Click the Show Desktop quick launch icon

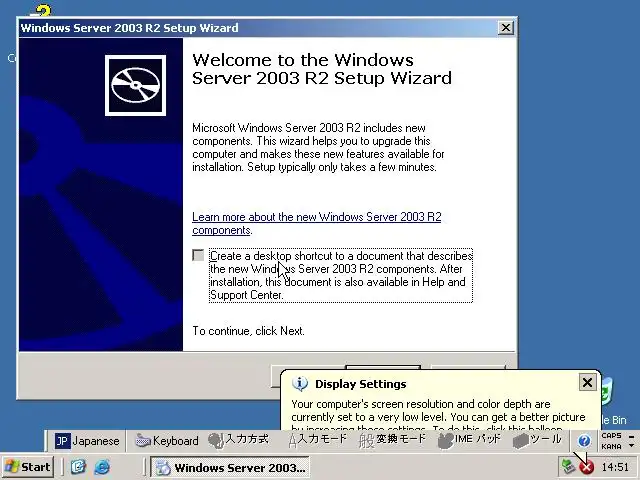pos(78,467)
